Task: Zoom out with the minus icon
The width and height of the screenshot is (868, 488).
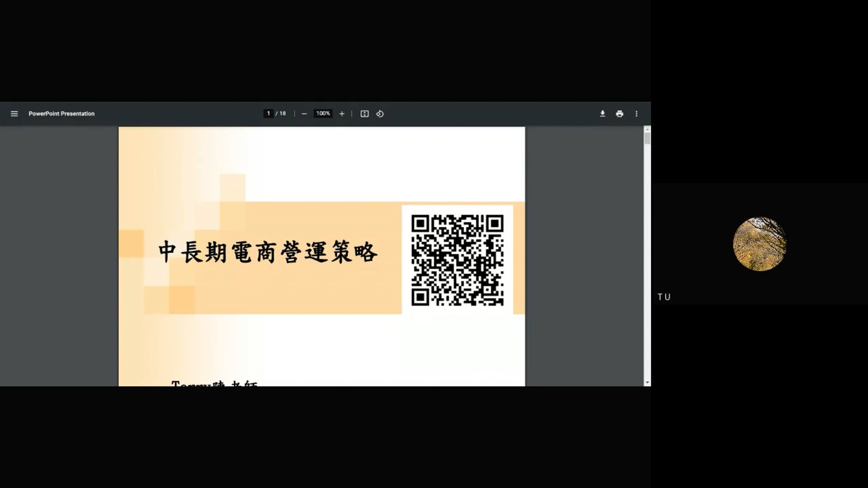Action: click(304, 114)
